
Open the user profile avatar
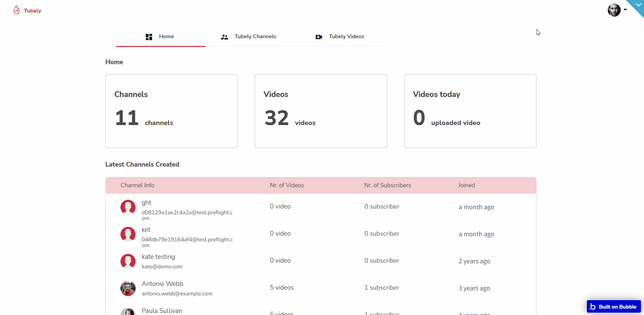pyautogui.click(x=614, y=10)
